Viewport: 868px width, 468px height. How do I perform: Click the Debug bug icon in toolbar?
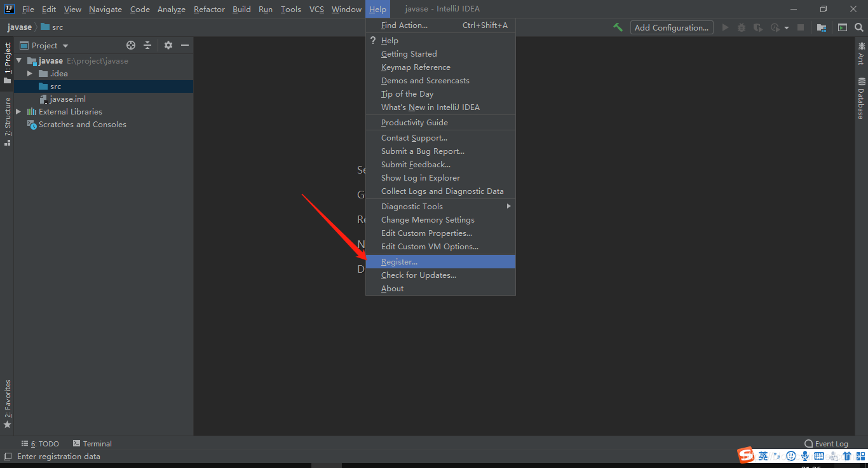(x=742, y=27)
